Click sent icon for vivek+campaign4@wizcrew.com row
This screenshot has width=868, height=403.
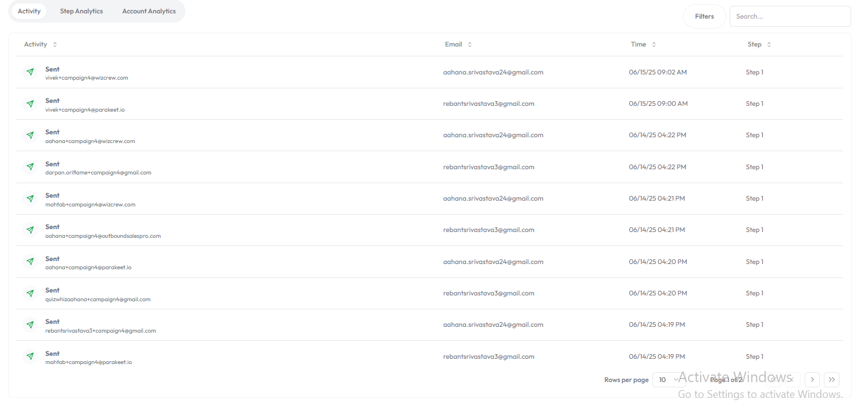(30, 72)
